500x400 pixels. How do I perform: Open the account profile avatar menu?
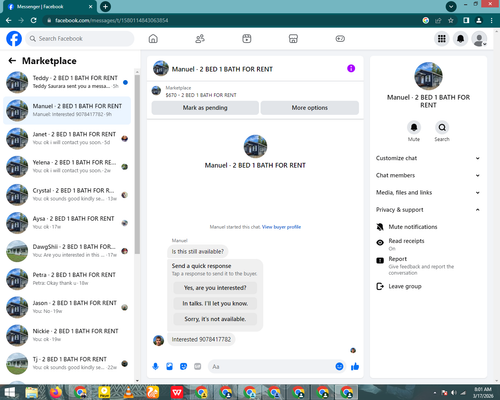(479, 39)
